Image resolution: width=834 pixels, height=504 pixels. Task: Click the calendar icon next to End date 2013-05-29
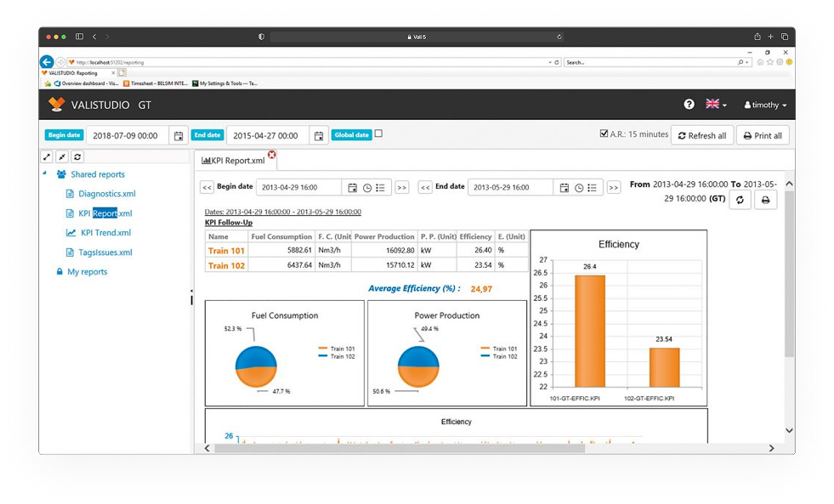(564, 187)
